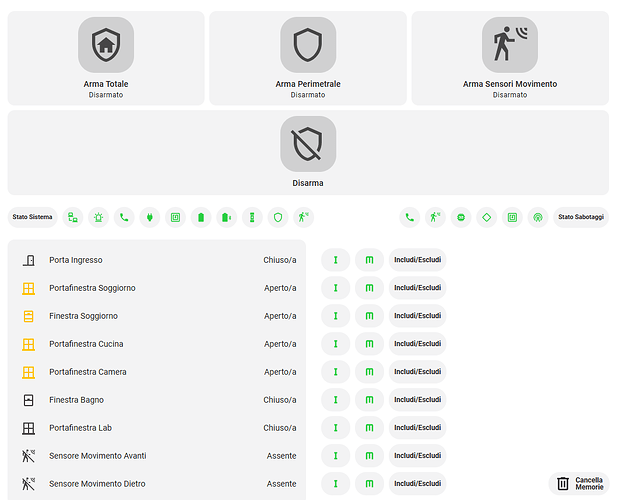Click the hourglass-shaped status icon
The image size is (618, 500).
coord(252,217)
